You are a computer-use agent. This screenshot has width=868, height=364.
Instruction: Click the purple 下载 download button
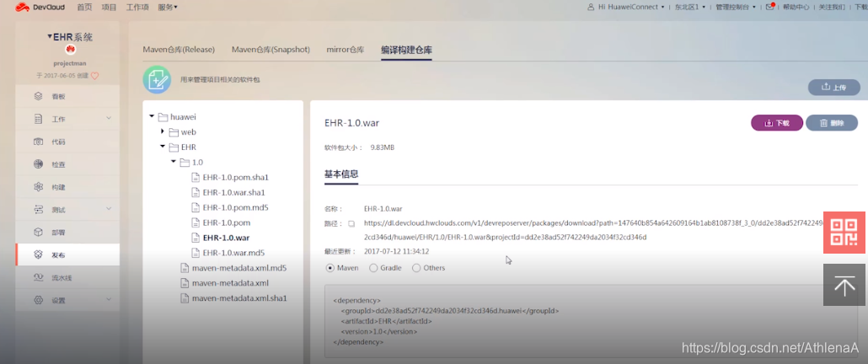pos(777,123)
